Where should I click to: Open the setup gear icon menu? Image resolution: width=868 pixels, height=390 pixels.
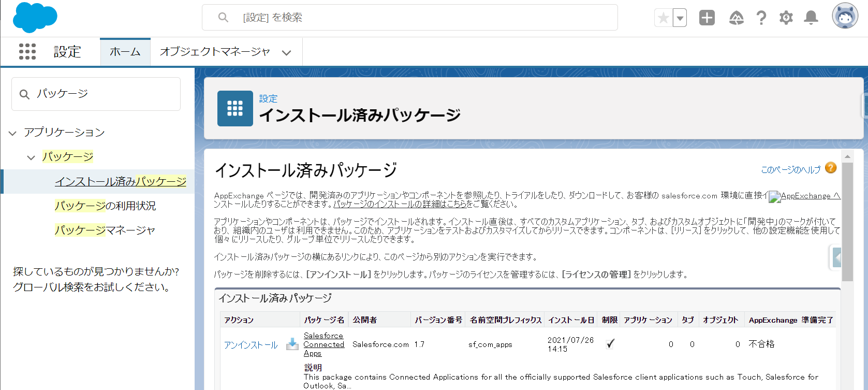786,18
